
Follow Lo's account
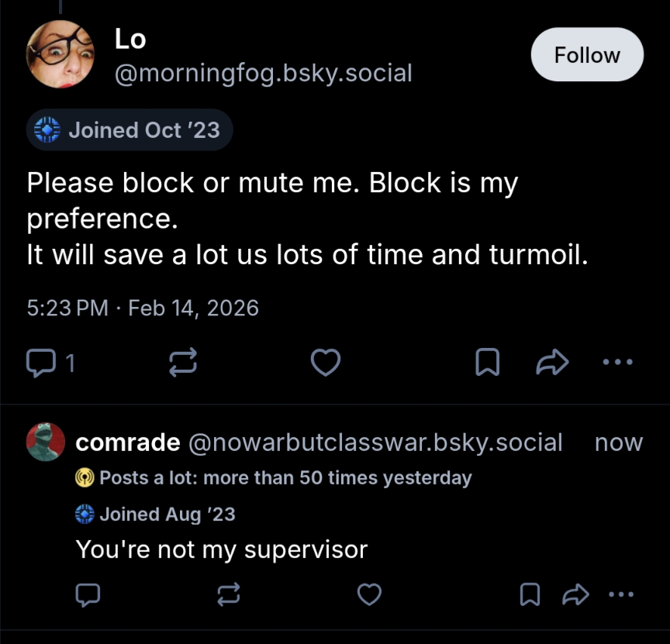tap(586, 56)
